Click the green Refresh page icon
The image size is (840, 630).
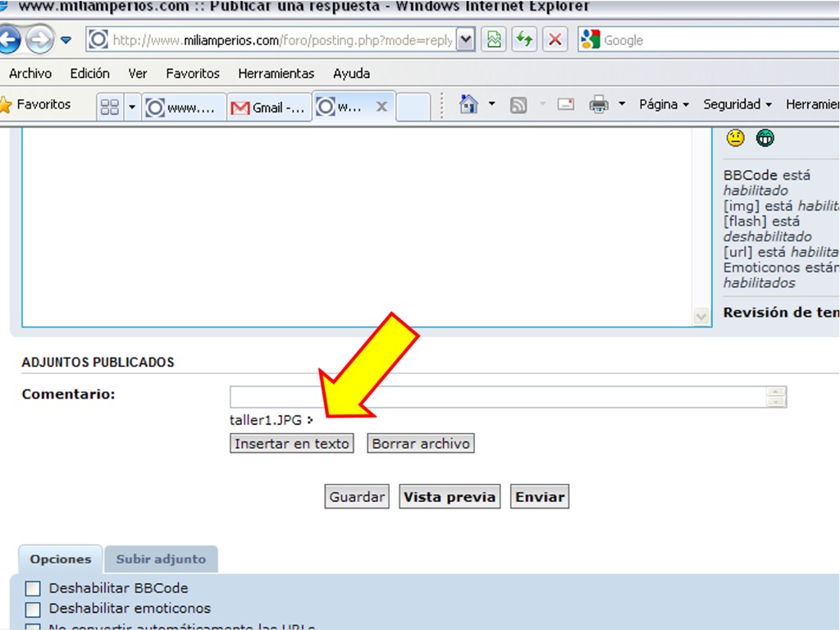[524, 39]
